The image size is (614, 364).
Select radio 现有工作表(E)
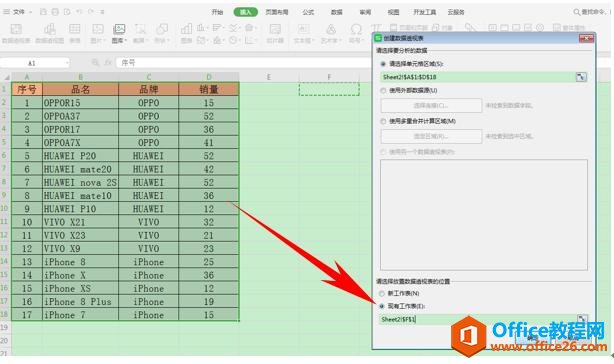pyautogui.click(x=382, y=306)
